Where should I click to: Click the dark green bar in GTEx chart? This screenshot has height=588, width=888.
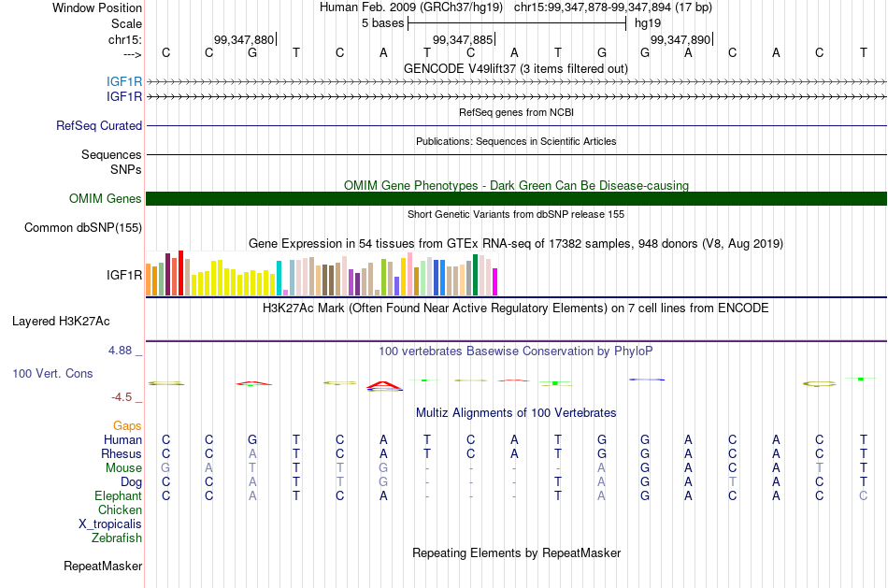(x=475, y=276)
